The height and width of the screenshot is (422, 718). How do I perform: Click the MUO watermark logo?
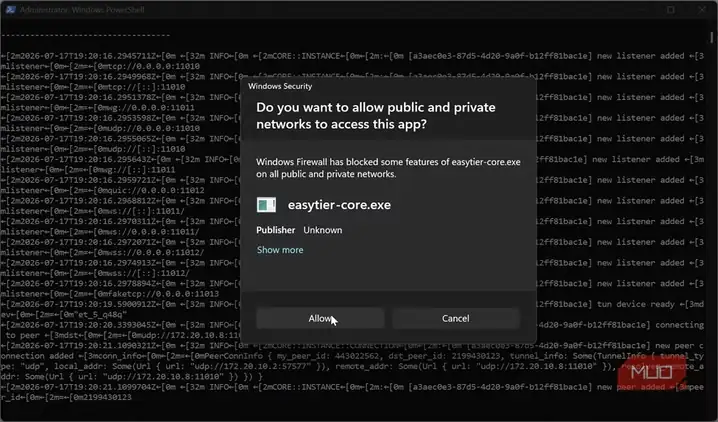tap(652, 373)
